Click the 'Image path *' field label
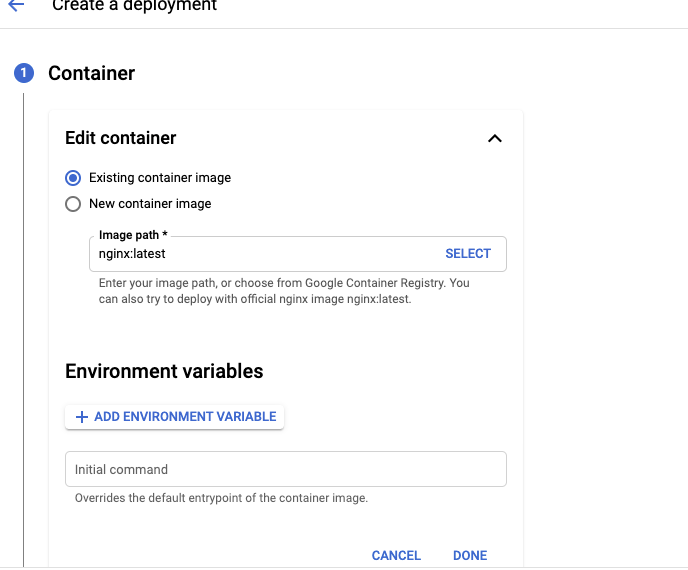This screenshot has height=570, width=688. click(133, 235)
